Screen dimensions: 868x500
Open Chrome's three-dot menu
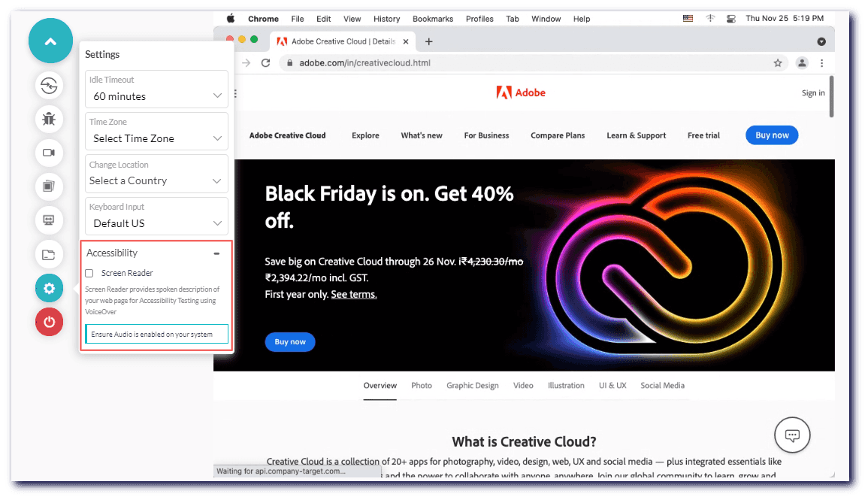[x=822, y=63]
